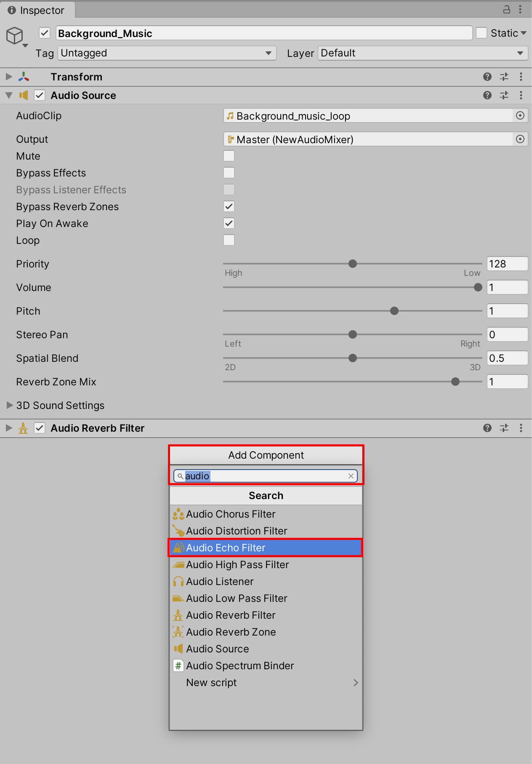Open Audio Source three-dot context menu
The image size is (532, 764).
521,95
